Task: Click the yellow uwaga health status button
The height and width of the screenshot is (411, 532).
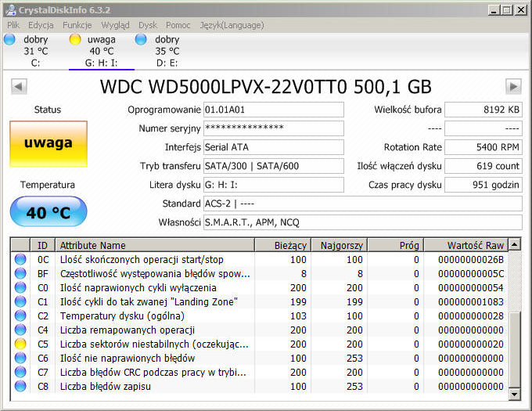Action: [x=49, y=144]
